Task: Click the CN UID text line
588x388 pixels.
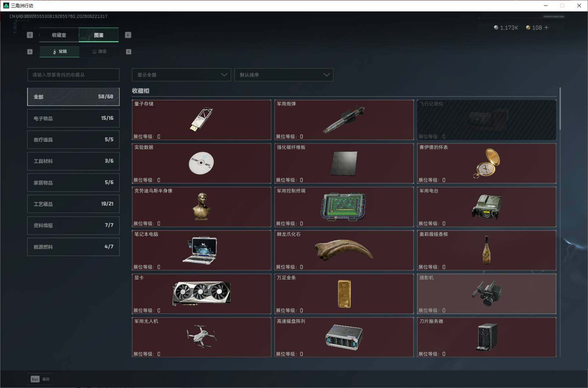Action: [x=58, y=16]
